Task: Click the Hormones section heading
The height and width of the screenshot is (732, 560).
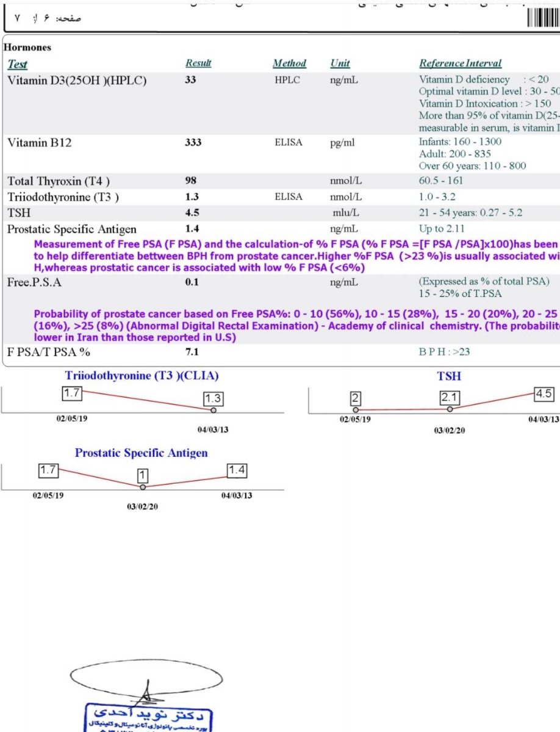Action: 27,47
